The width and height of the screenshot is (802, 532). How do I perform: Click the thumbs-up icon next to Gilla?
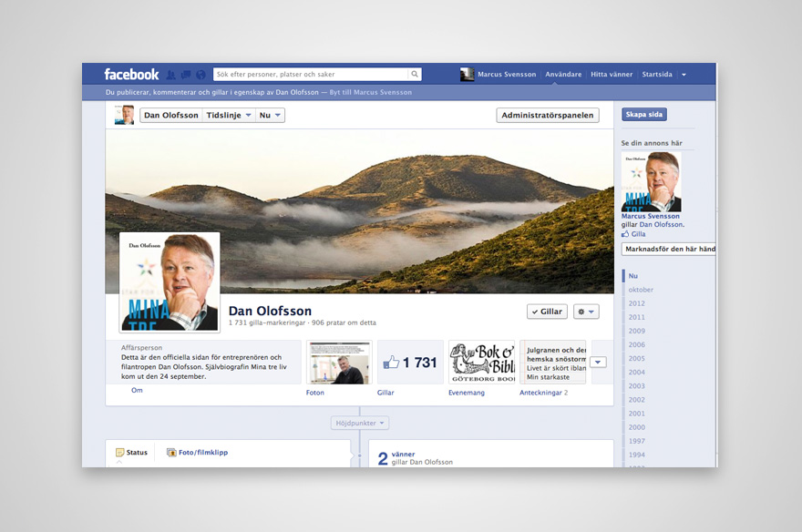625,234
